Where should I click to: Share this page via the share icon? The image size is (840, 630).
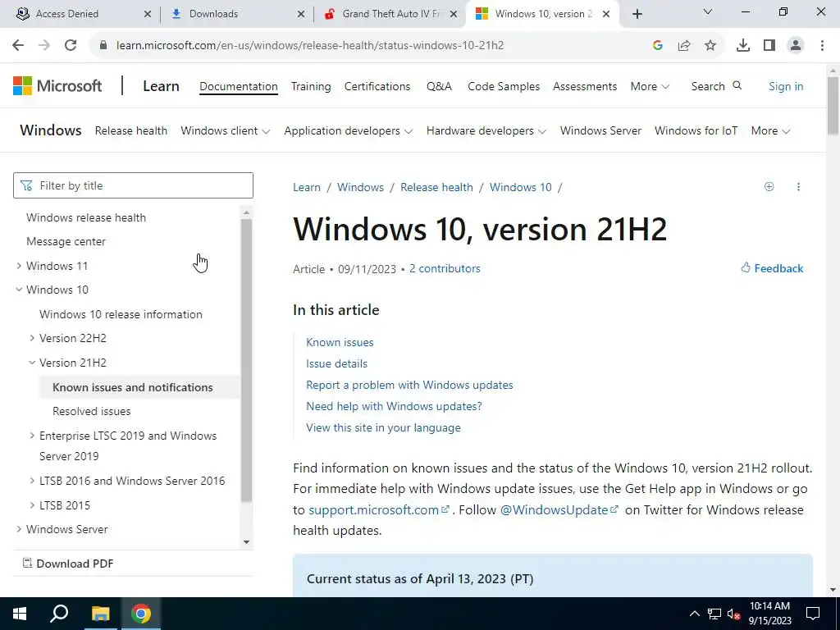[684, 46]
